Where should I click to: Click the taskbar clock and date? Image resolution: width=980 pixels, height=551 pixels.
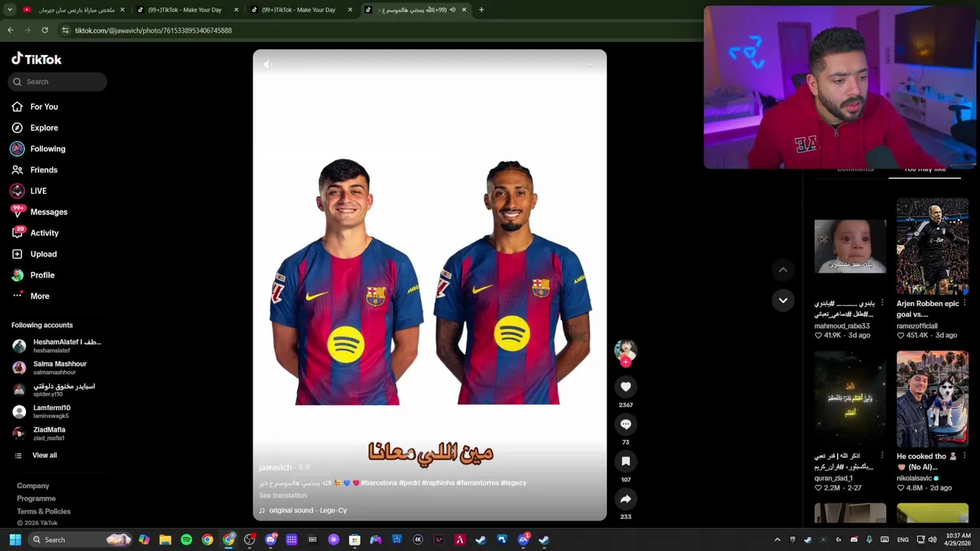[x=956, y=540]
